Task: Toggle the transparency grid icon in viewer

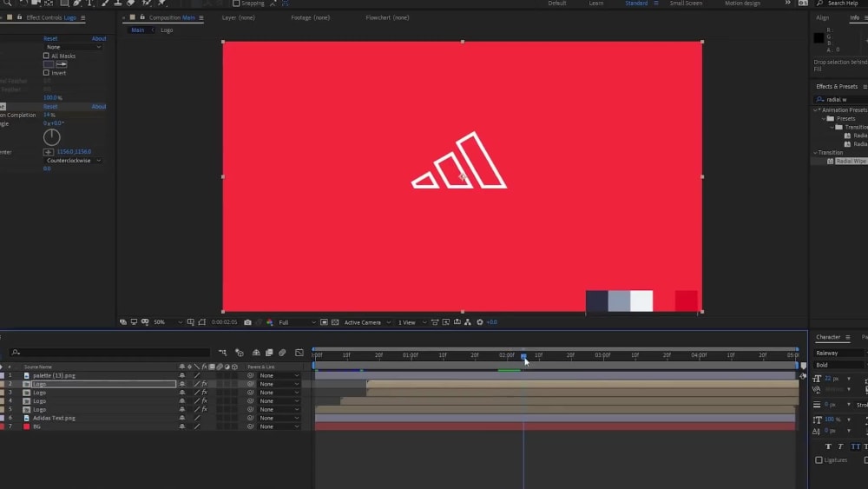Action: 335,322
